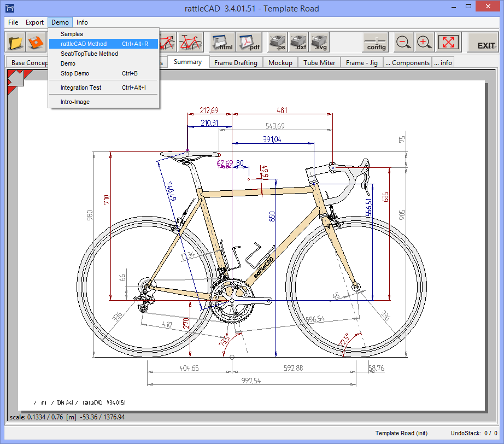Export to pdf via toolbar icon
The image size is (504, 444).
pos(249,42)
